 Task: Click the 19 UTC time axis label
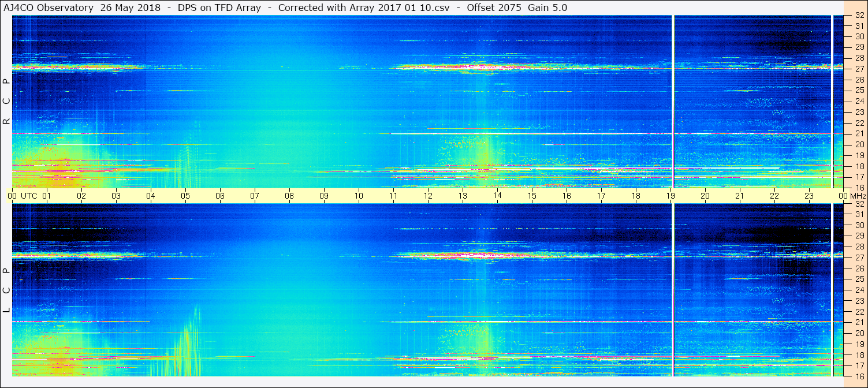670,196
